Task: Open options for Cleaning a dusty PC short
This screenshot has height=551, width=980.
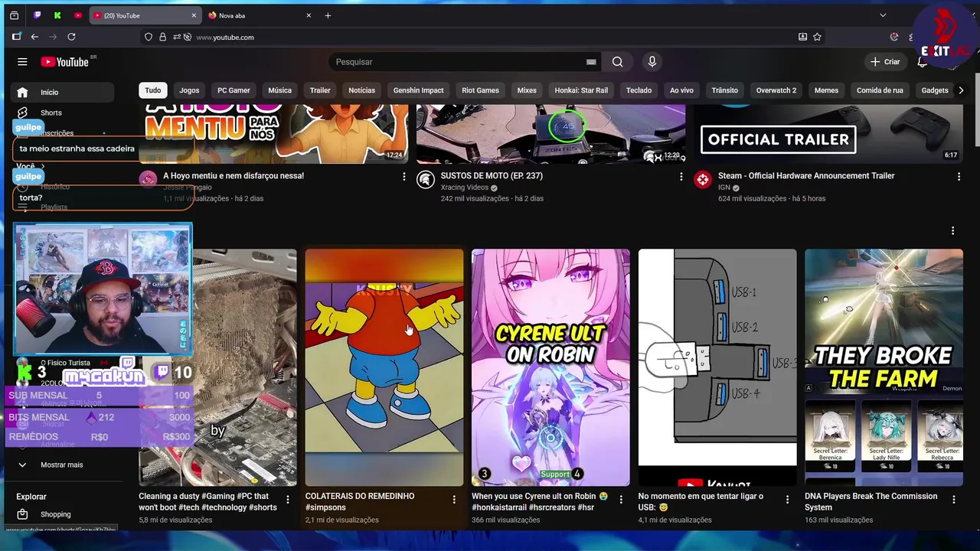Action: click(288, 500)
